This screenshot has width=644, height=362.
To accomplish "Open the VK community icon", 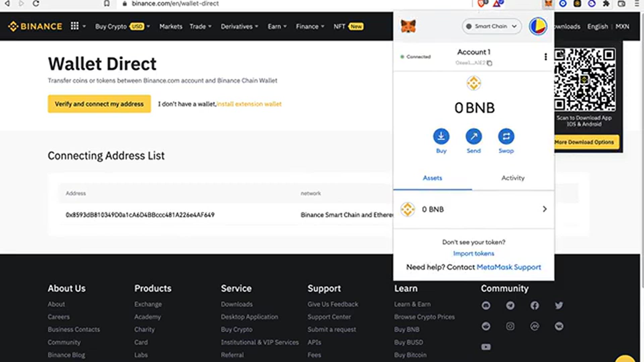I will pos(559,326).
